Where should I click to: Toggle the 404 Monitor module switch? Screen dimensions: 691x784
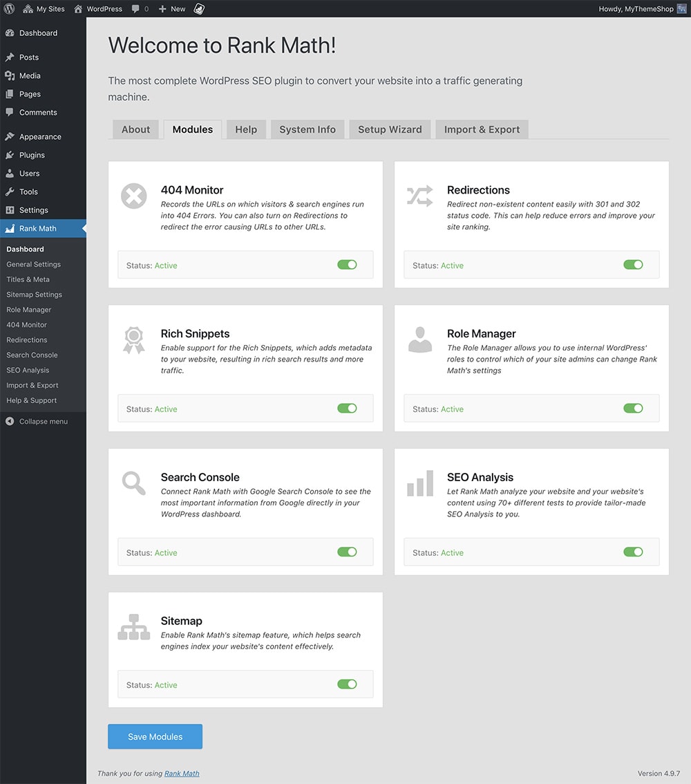(347, 265)
